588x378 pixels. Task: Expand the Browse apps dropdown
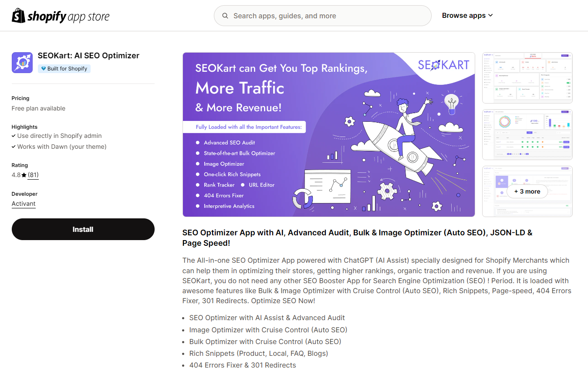coord(467,16)
